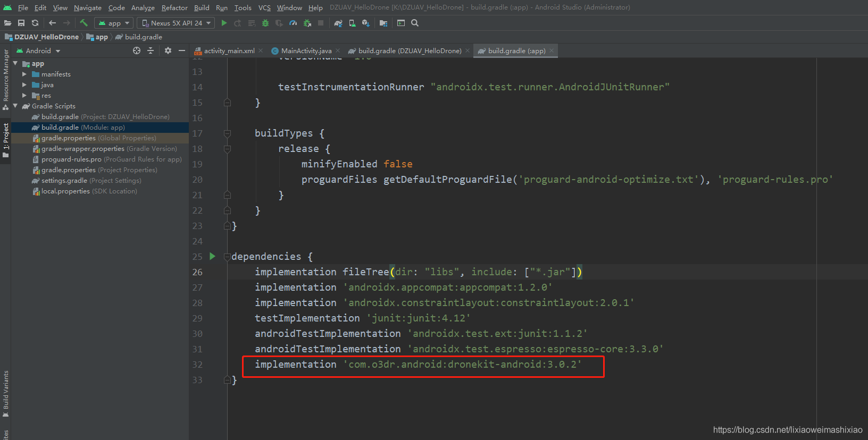Fold the buildTypes block in gutter
The height and width of the screenshot is (440, 868).
[227, 133]
